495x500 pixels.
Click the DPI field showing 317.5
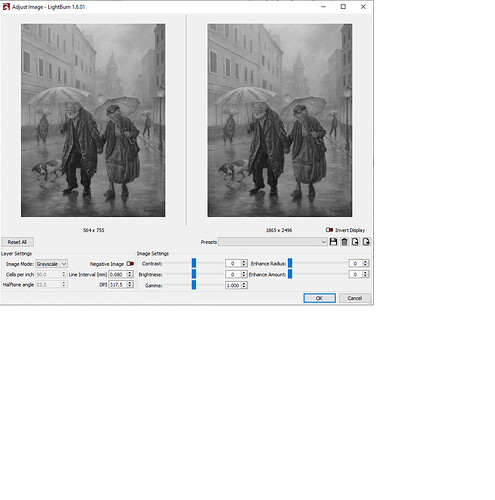point(118,285)
